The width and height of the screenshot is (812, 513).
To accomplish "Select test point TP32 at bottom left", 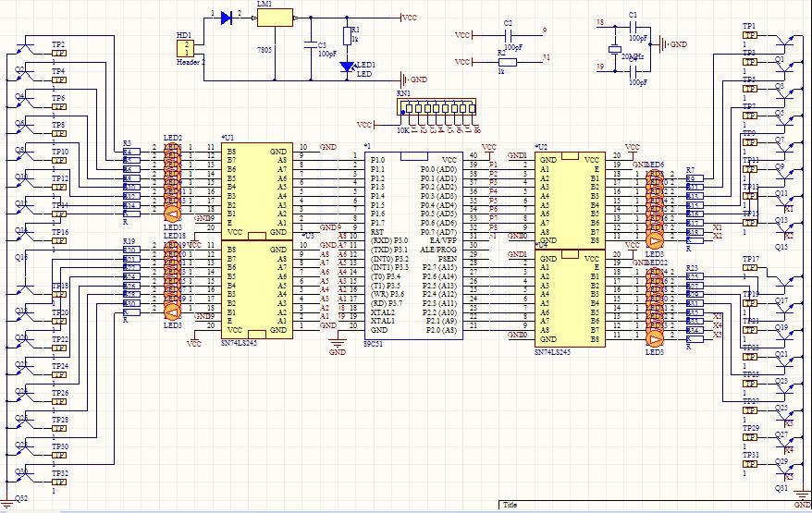I will click(59, 482).
